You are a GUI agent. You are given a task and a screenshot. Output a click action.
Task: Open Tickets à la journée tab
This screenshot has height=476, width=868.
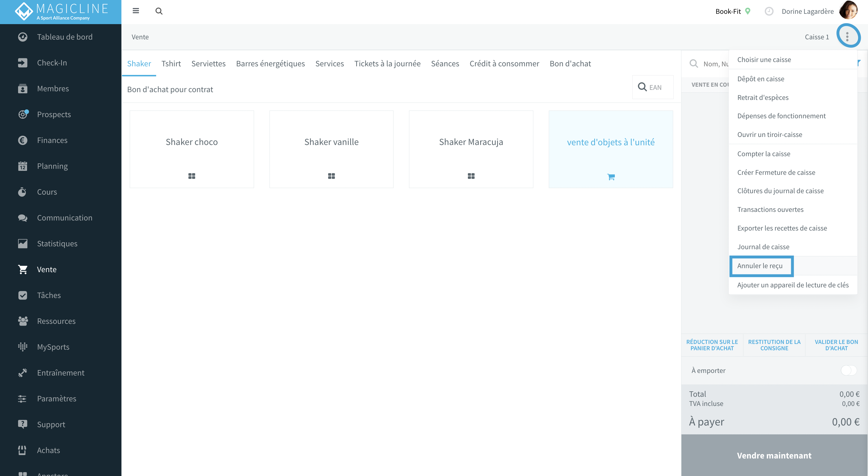387,64
